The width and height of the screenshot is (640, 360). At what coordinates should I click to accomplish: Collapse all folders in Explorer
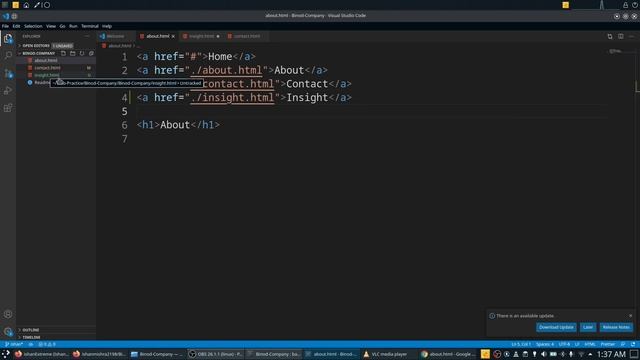91,53
